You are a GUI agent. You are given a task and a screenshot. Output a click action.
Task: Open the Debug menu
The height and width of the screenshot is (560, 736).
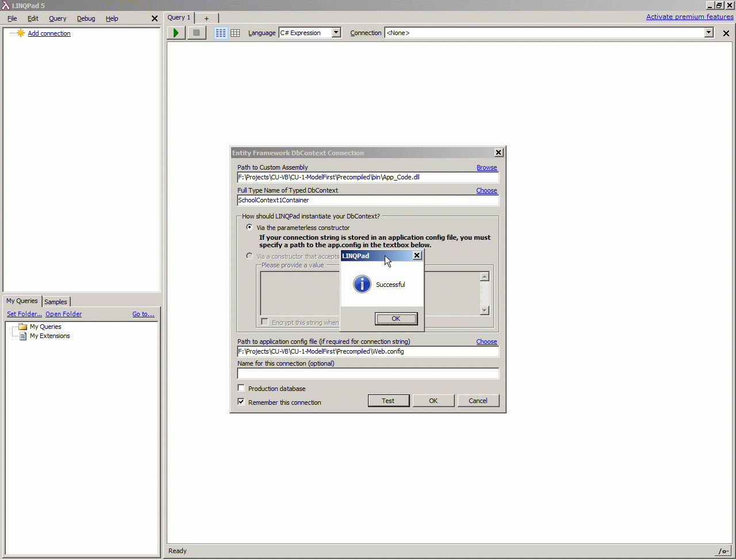(86, 18)
